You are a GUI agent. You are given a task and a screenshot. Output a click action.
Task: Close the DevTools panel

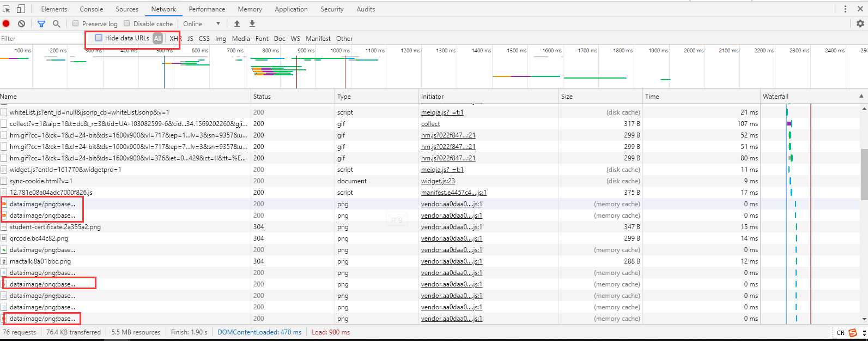click(x=860, y=9)
